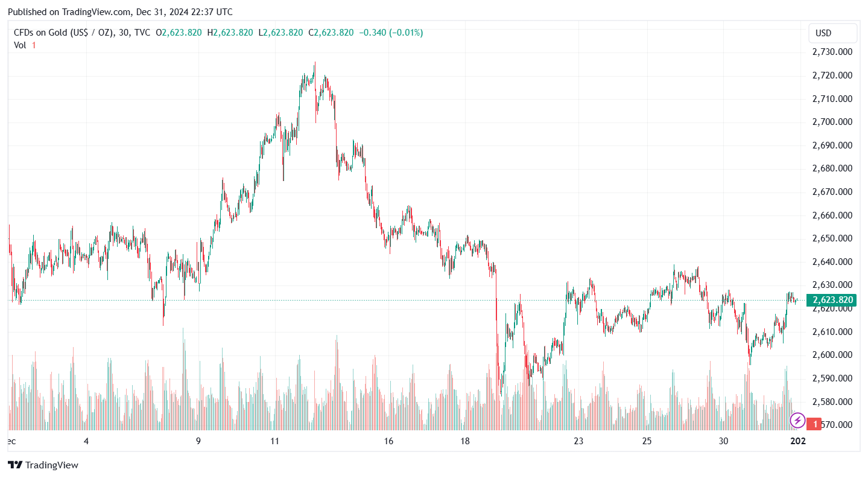The height and width of the screenshot is (478, 868).
Task: Click date label 23 on time axis
Action: click(x=578, y=441)
